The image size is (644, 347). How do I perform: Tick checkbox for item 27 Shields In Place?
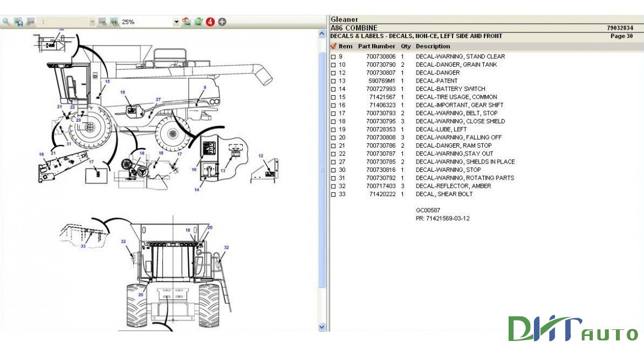point(334,162)
